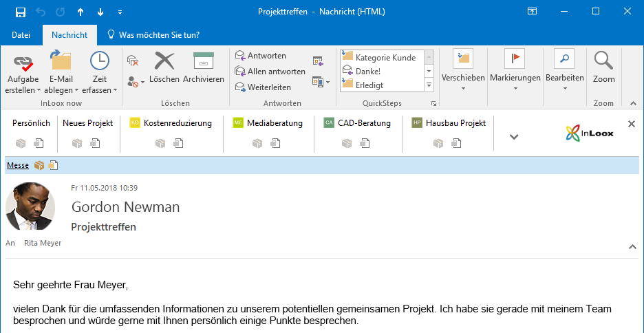Click the Save icon in title bar
This screenshot has height=333, width=644.
tap(21, 12)
